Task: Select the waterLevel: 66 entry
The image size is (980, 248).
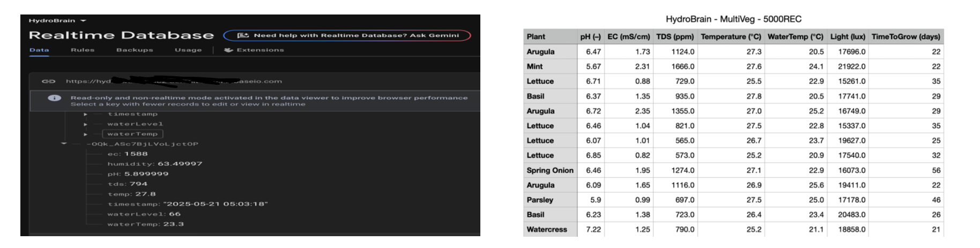Action: pyautogui.click(x=144, y=214)
